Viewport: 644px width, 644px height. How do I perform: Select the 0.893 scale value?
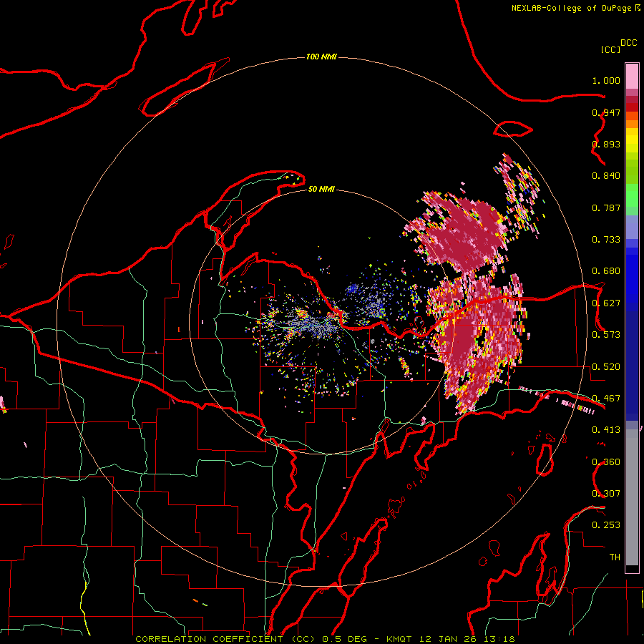tap(606, 144)
